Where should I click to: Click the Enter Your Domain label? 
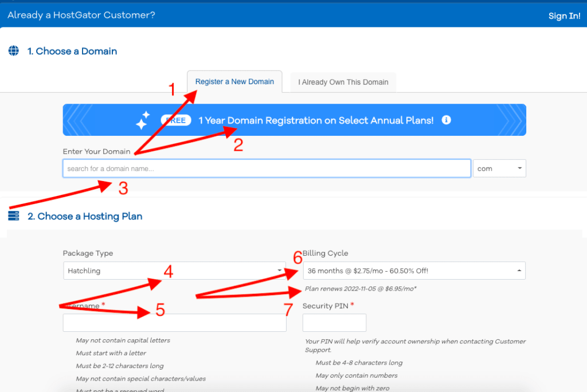click(96, 151)
